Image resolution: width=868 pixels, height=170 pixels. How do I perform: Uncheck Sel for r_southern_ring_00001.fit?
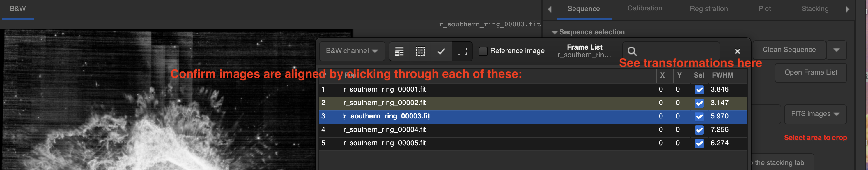699,90
